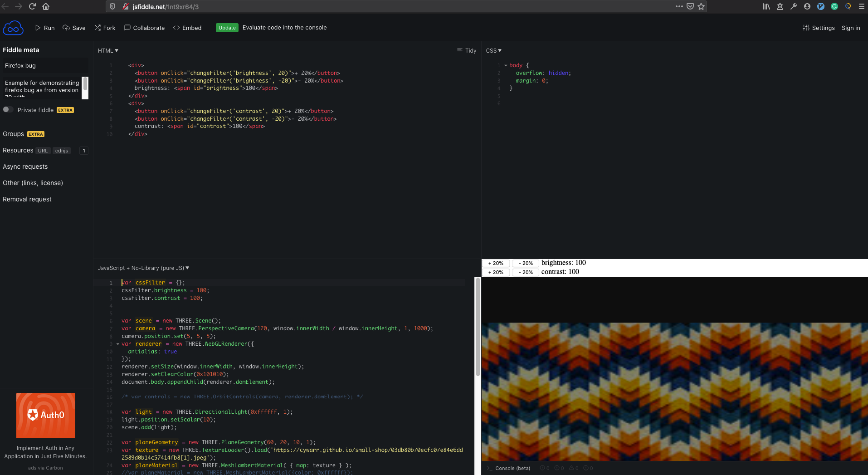The width and height of the screenshot is (868, 475).
Task: Click the Sign in link
Action: [x=850, y=28]
